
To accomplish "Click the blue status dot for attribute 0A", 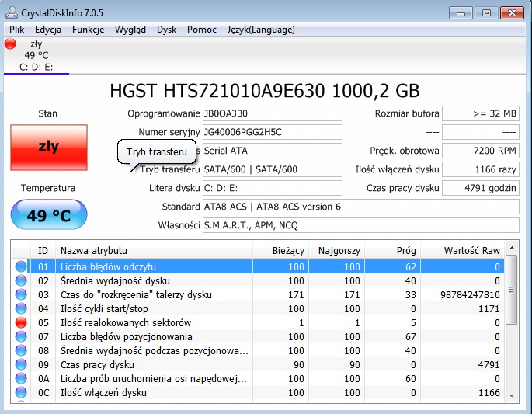I will click(x=21, y=378).
